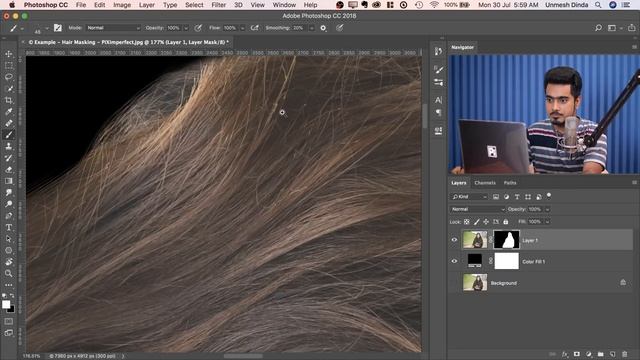Image resolution: width=640 pixels, height=360 pixels.
Task: Enable airbrush-style build-up effects
Action: (255, 28)
